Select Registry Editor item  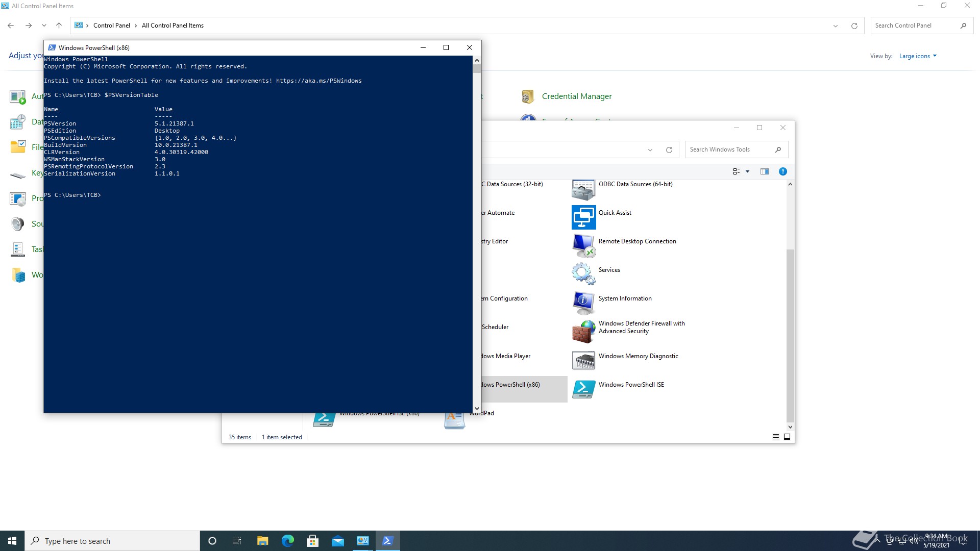495,241
